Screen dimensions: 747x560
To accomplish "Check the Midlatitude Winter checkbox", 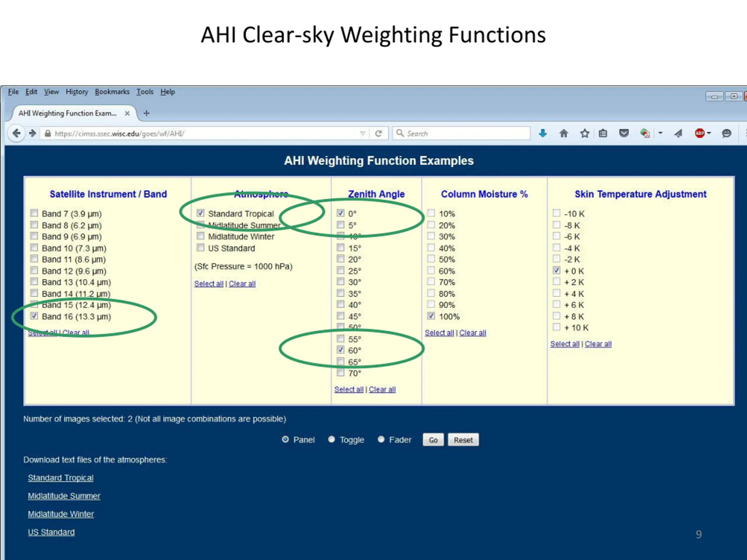I will tap(200, 236).
